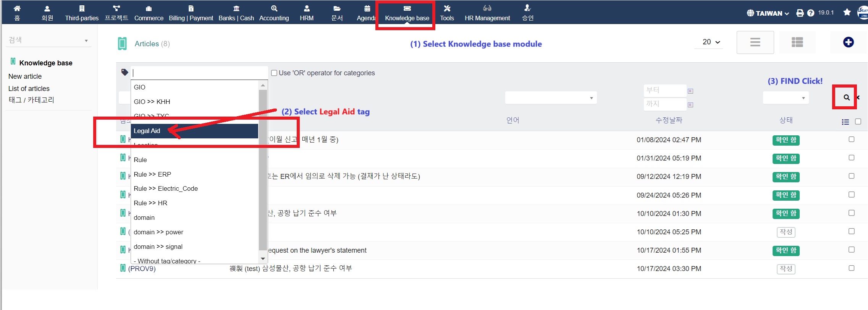Open help question mark icon
Viewport: 868px width, 310px height.
[811, 13]
